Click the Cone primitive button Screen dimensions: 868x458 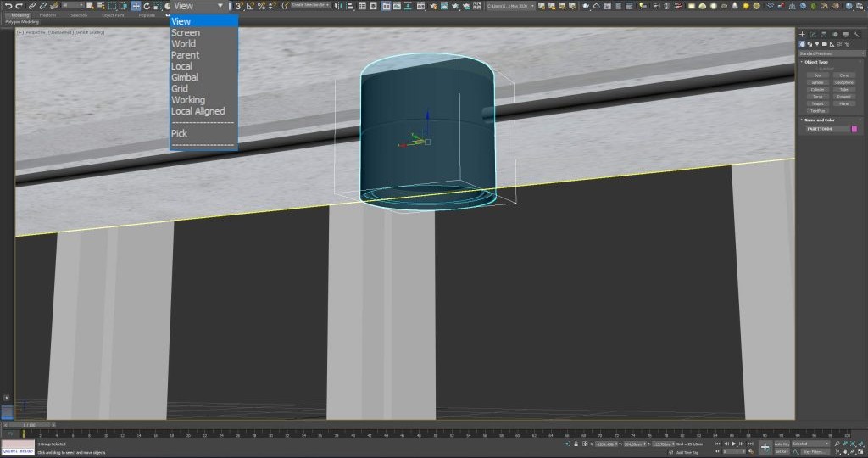tap(844, 75)
